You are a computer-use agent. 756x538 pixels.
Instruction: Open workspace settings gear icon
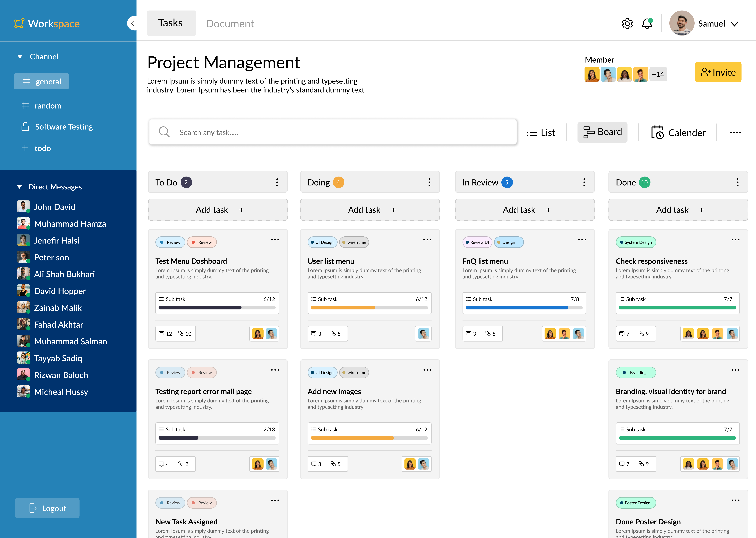[x=628, y=23]
